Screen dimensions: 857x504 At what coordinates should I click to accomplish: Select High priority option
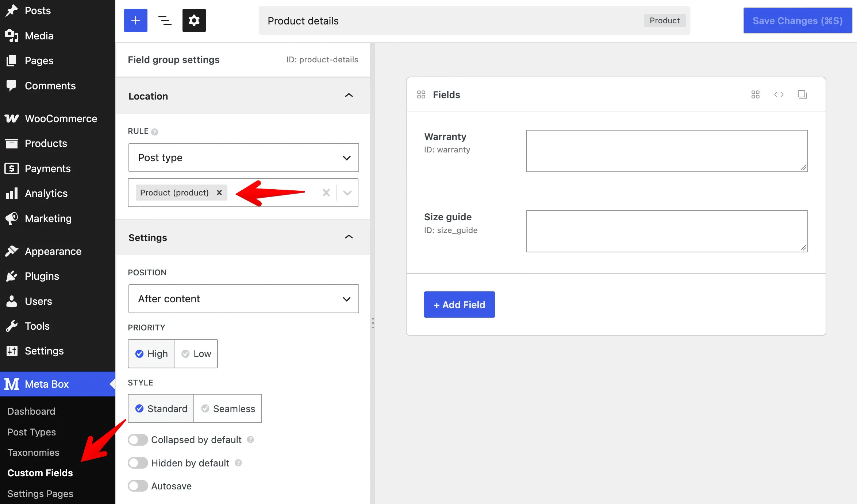point(151,354)
